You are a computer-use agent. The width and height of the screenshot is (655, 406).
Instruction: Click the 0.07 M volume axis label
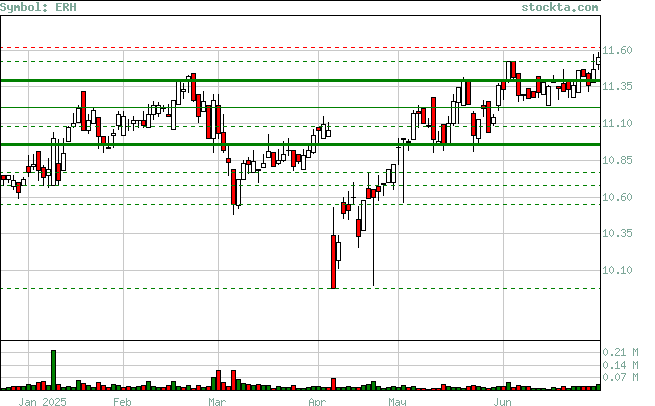coord(620,377)
